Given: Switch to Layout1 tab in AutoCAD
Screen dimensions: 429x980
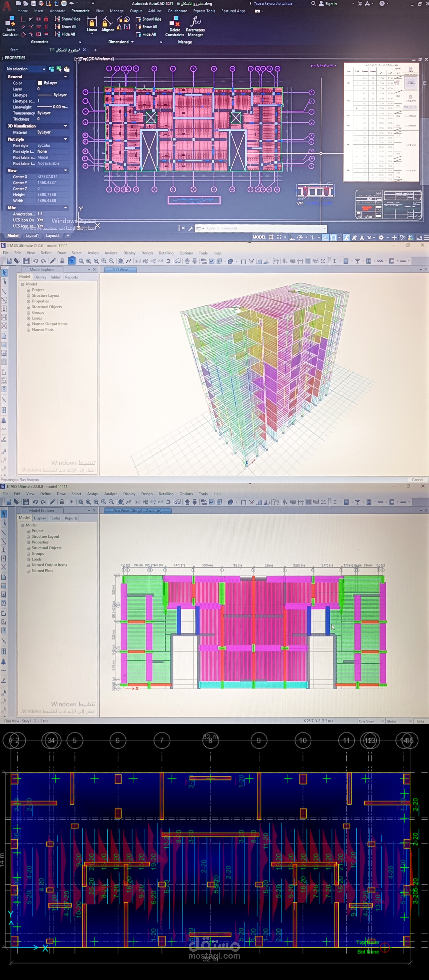Looking at the screenshot, I should [32, 236].
